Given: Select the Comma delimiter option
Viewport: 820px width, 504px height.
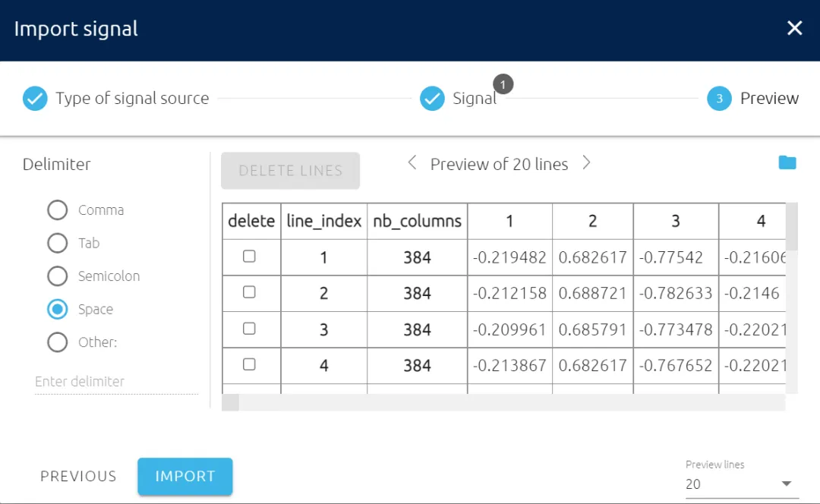Looking at the screenshot, I should tap(58, 210).
